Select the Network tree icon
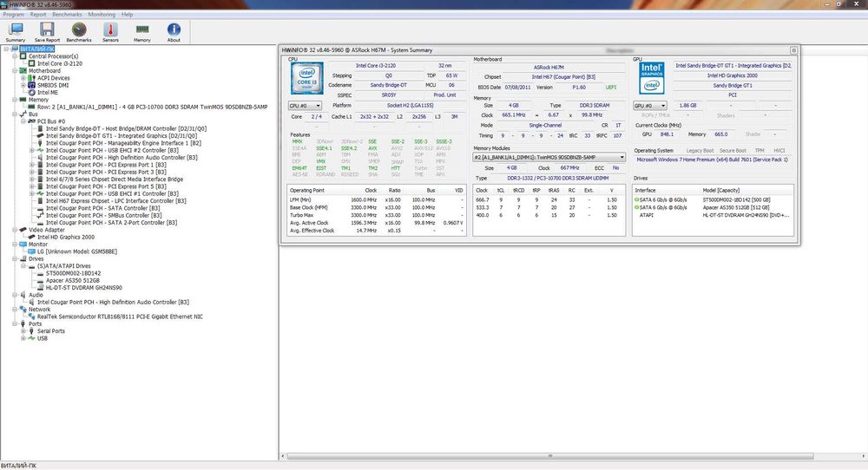Image resolution: width=868 pixels, height=470 pixels. [23, 309]
